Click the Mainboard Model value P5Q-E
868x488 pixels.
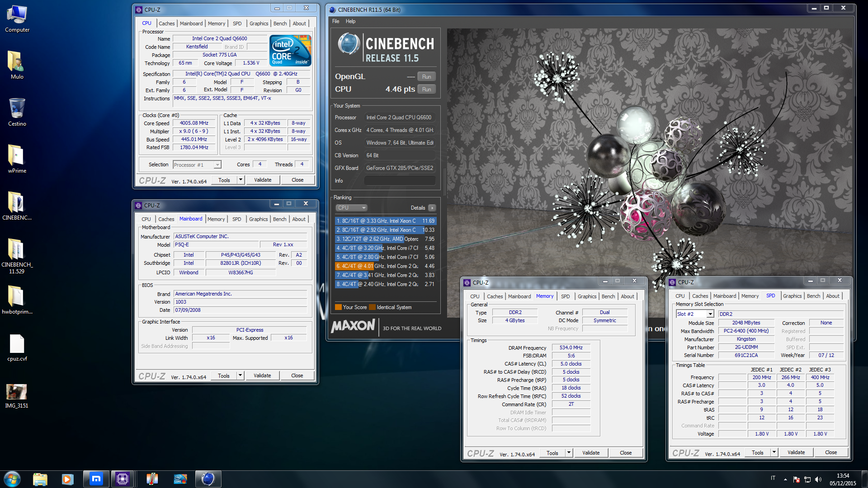pyautogui.click(x=216, y=244)
